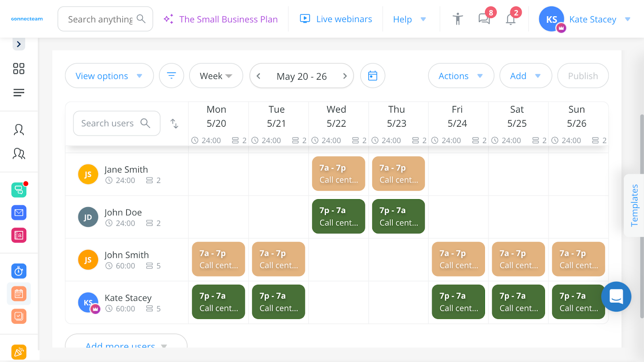The height and width of the screenshot is (362, 644).
Task: Open Live webinars link
Action: point(343,19)
